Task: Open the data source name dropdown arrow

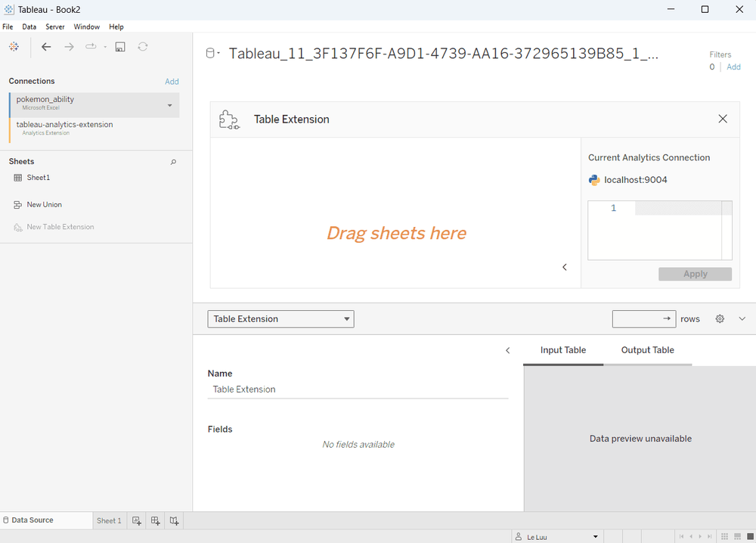Action: coord(219,53)
